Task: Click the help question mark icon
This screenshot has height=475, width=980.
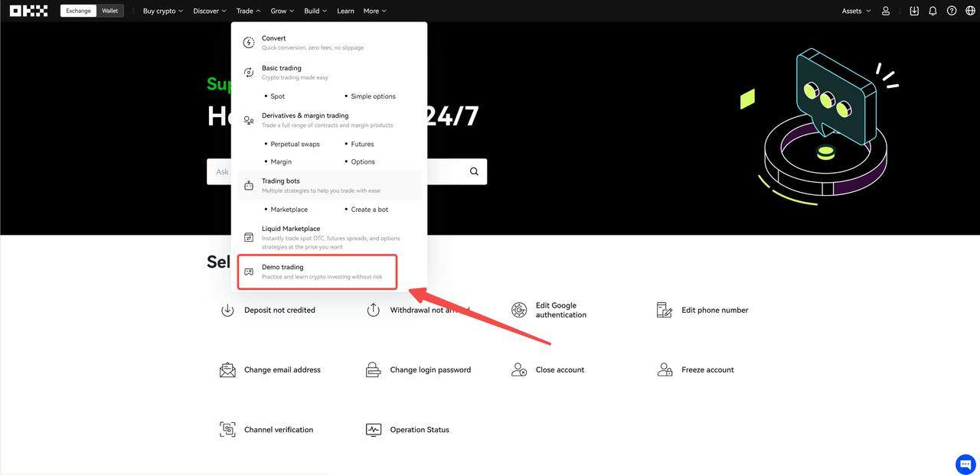Action: click(952, 11)
